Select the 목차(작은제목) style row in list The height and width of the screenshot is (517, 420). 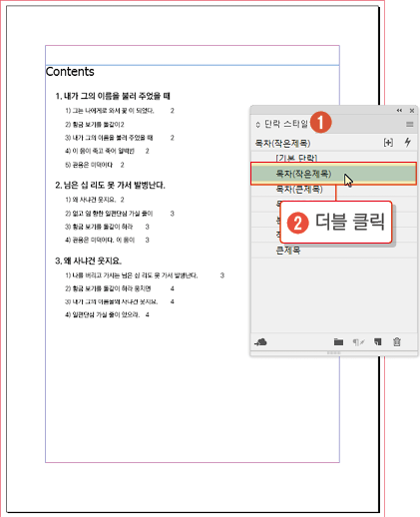333,174
